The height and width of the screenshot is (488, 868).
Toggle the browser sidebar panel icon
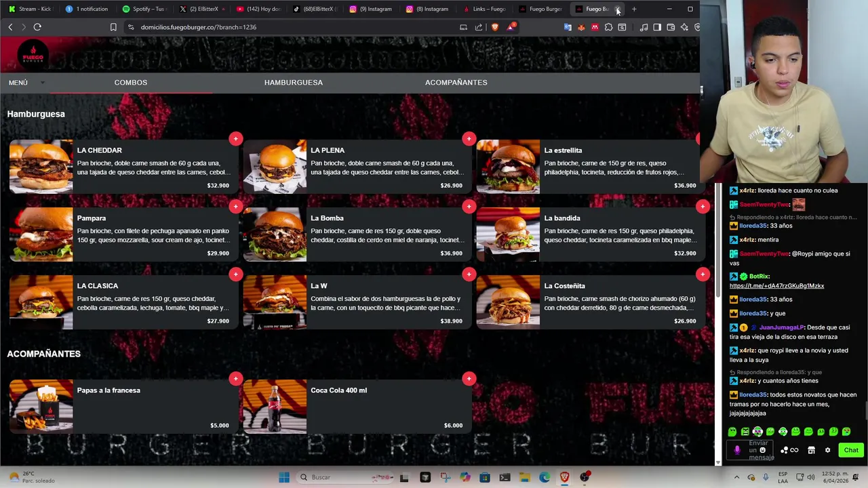click(657, 27)
